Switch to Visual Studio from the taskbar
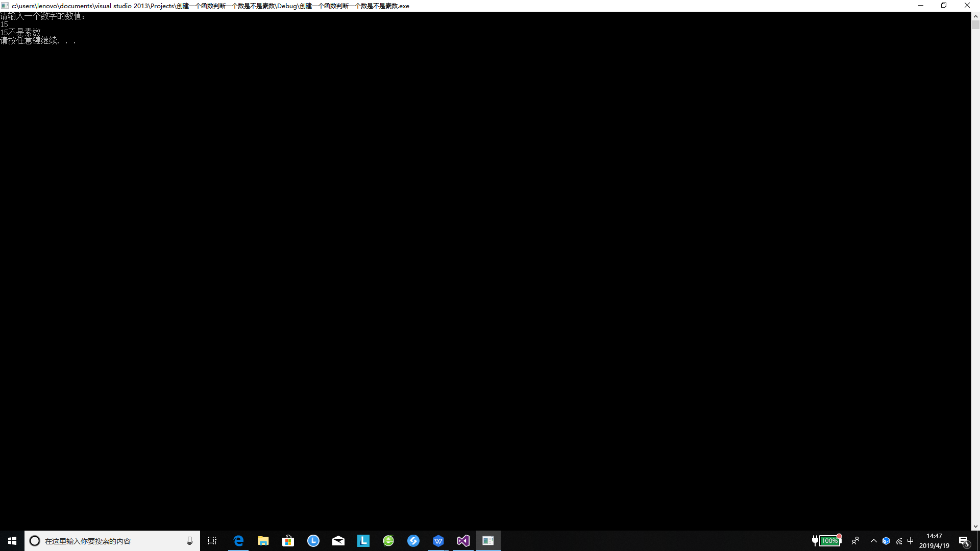 click(463, 541)
